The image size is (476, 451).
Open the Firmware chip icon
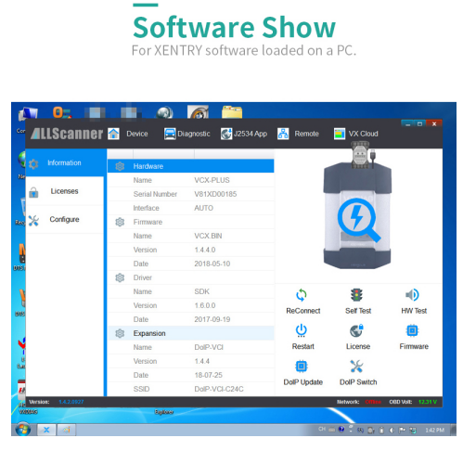coord(412,330)
